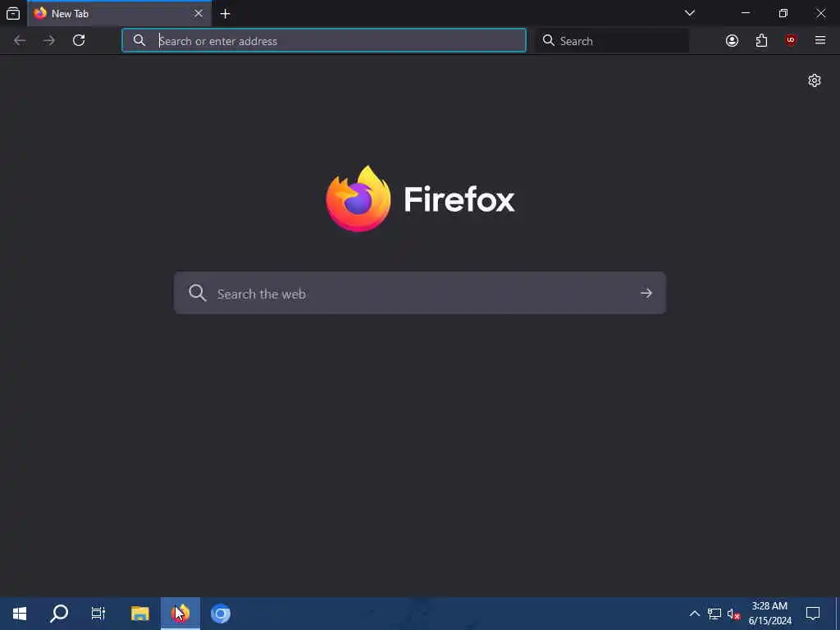Screen dimensions: 840x630
Task: Close the New Tab tab
Action: click(199, 13)
